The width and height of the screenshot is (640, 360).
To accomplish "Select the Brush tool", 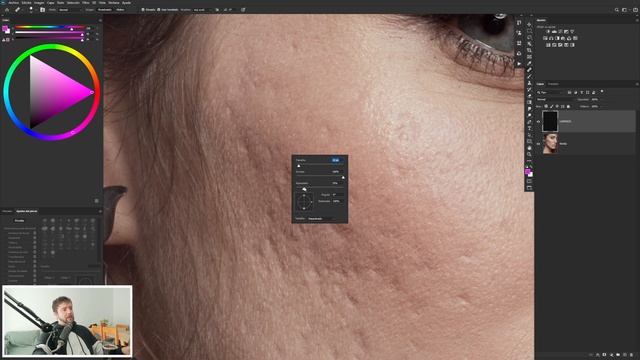I will (x=529, y=76).
